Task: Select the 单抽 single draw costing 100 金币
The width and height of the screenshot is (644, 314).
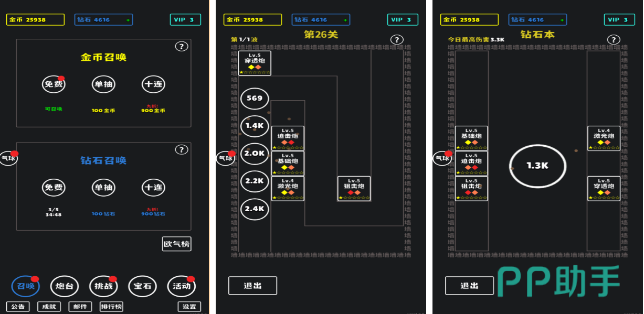Action: click(x=103, y=84)
